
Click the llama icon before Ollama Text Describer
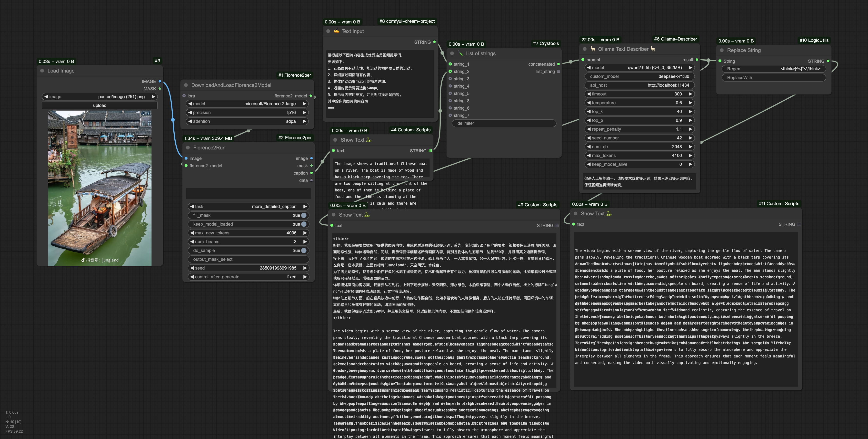click(593, 49)
